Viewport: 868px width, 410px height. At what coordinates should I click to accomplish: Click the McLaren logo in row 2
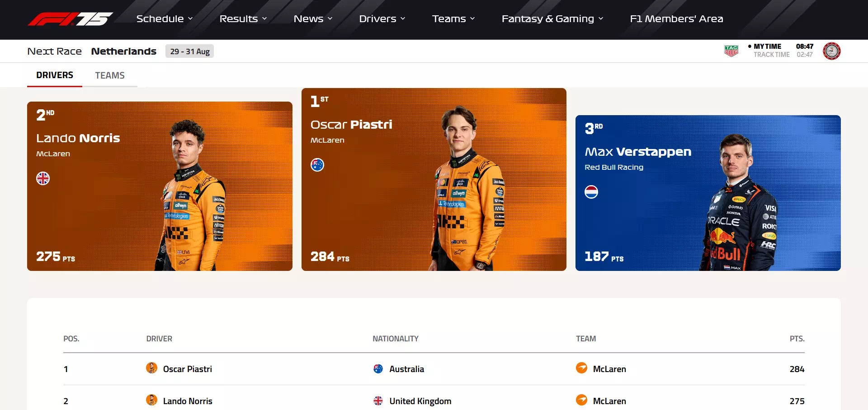[581, 400]
